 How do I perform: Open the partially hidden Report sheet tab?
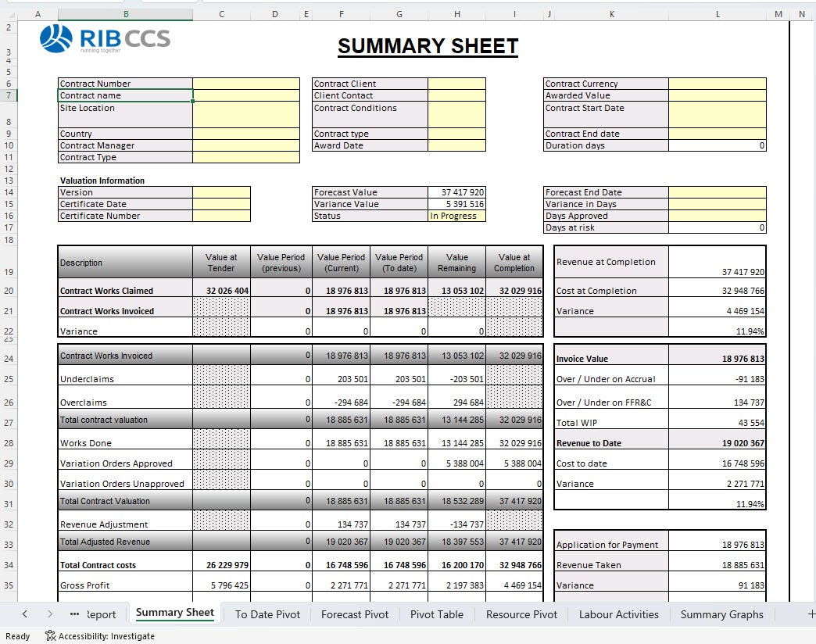[x=102, y=614]
